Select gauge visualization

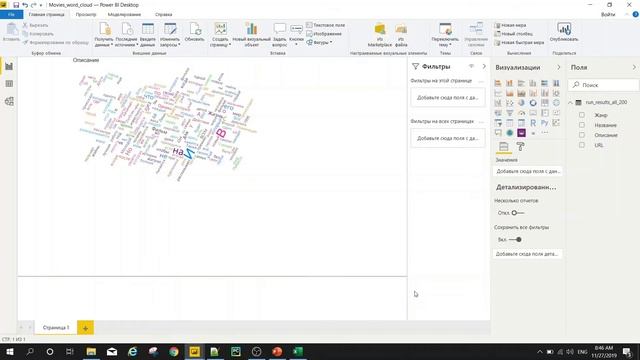[x=521, y=113]
